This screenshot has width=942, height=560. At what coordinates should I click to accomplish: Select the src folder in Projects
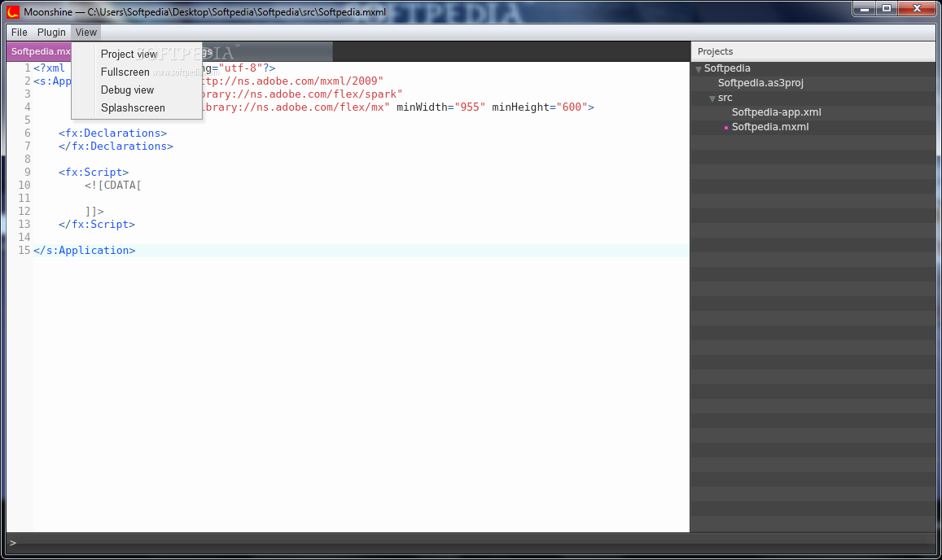[x=725, y=98]
